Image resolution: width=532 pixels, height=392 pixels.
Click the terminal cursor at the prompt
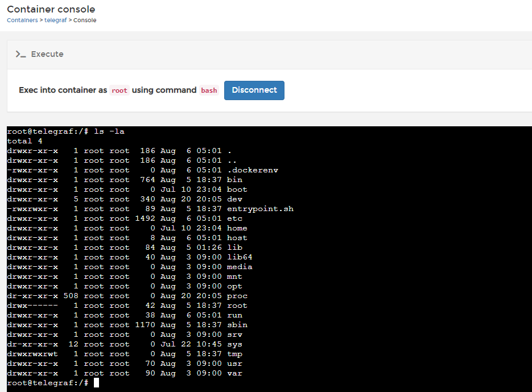(96, 383)
